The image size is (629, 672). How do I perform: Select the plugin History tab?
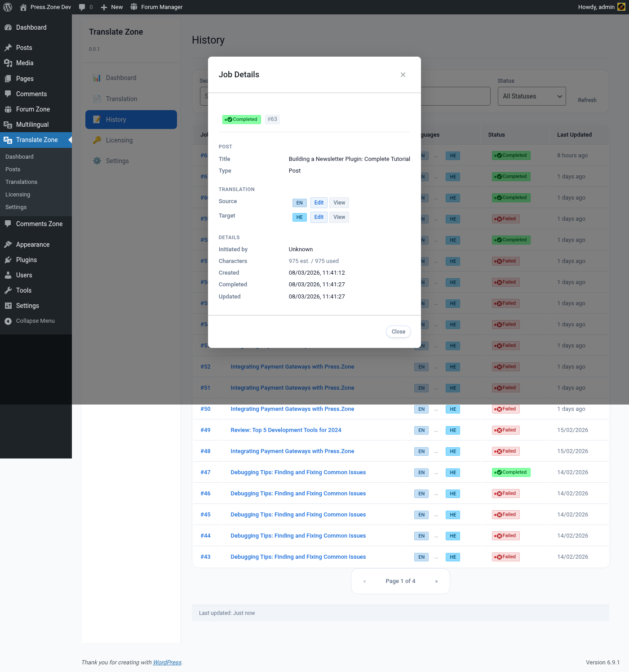(131, 120)
